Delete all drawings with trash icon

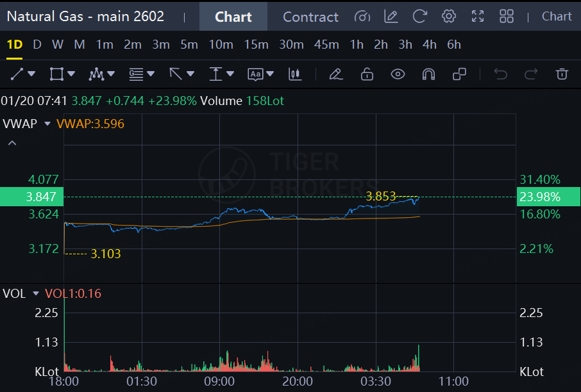562,74
